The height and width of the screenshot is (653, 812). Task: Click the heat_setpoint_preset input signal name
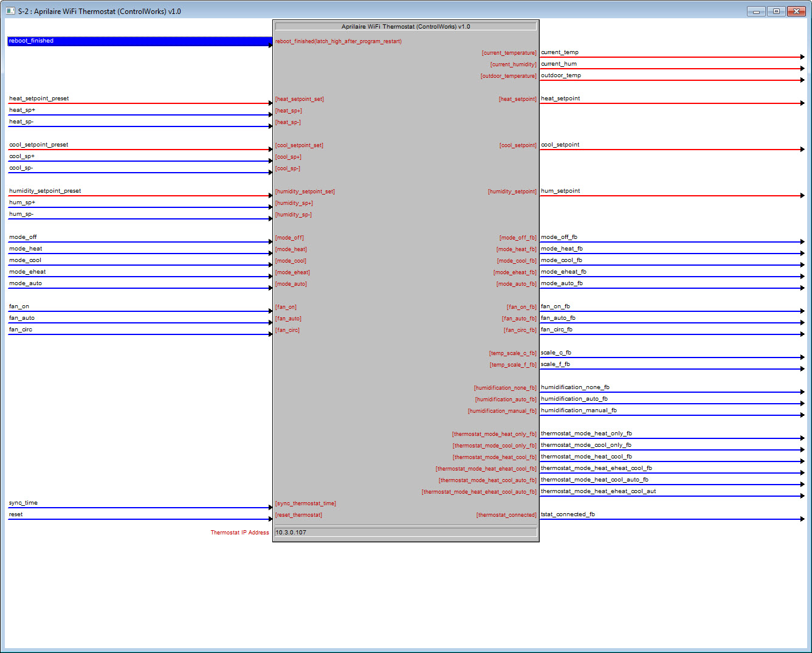click(39, 98)
